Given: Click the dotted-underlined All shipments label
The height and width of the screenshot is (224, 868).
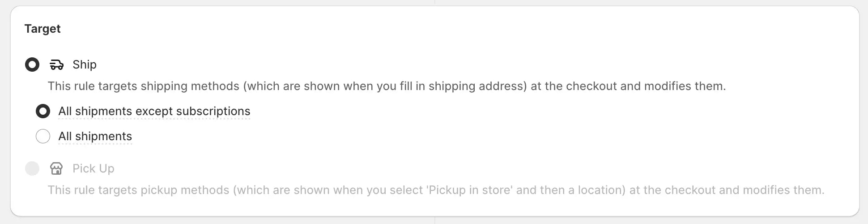Looking at the screenshot, I should coord(95,136).
